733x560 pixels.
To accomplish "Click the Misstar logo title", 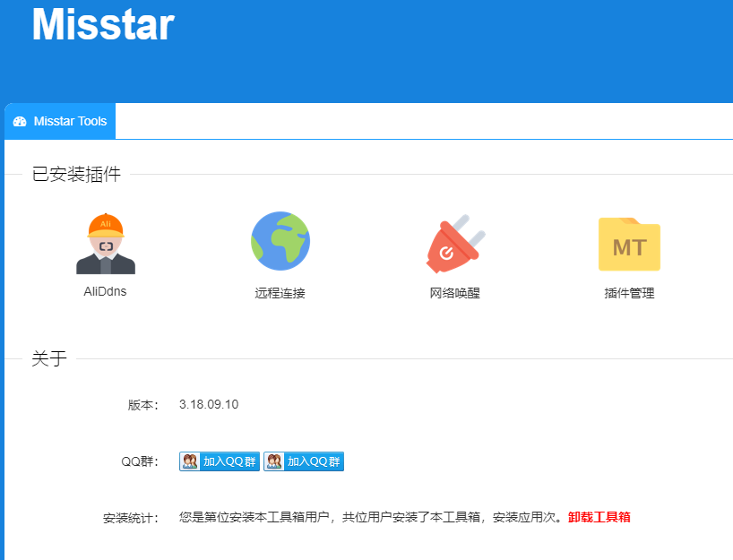I will (103, 24).
